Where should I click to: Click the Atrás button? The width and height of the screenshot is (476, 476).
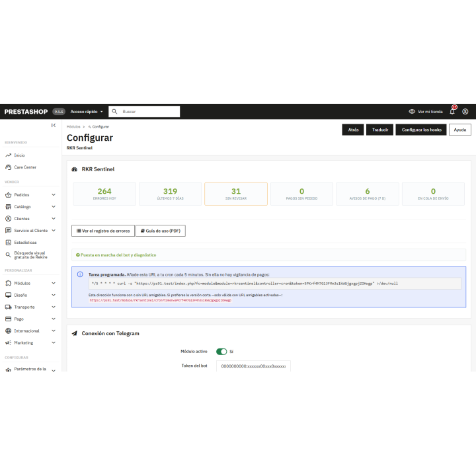point(353,130)
